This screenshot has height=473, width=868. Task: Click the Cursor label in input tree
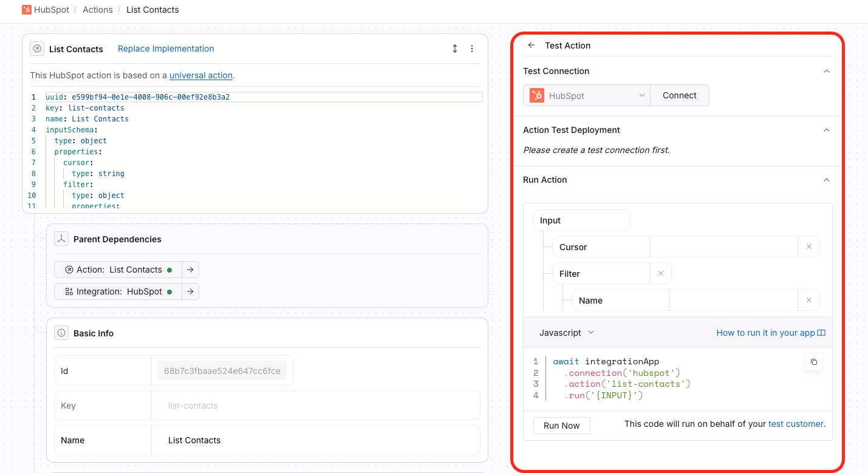[x=601, y=247]
